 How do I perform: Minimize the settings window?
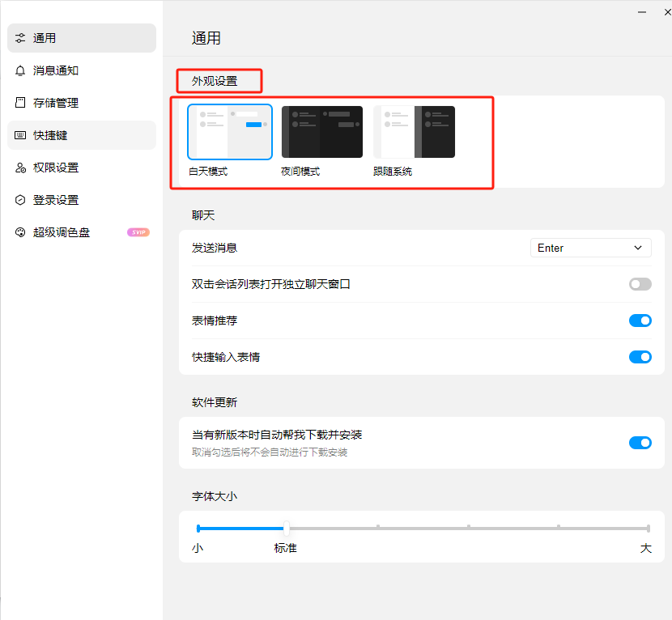642,12
